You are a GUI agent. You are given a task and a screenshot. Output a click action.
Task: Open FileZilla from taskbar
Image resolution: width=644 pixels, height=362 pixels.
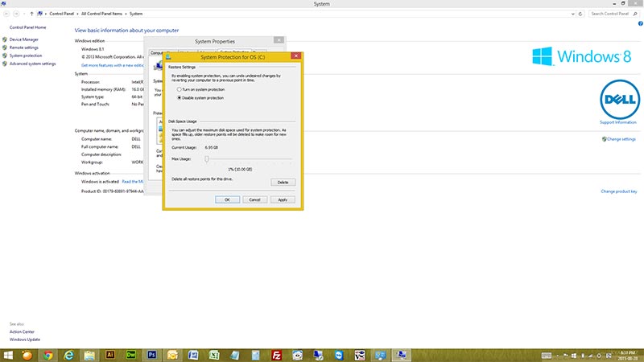pos(276,355)
